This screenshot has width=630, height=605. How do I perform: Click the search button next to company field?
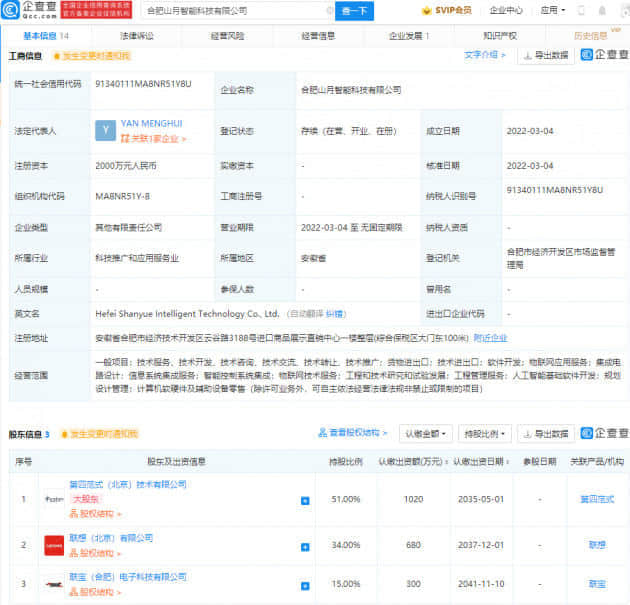point(354,11)
